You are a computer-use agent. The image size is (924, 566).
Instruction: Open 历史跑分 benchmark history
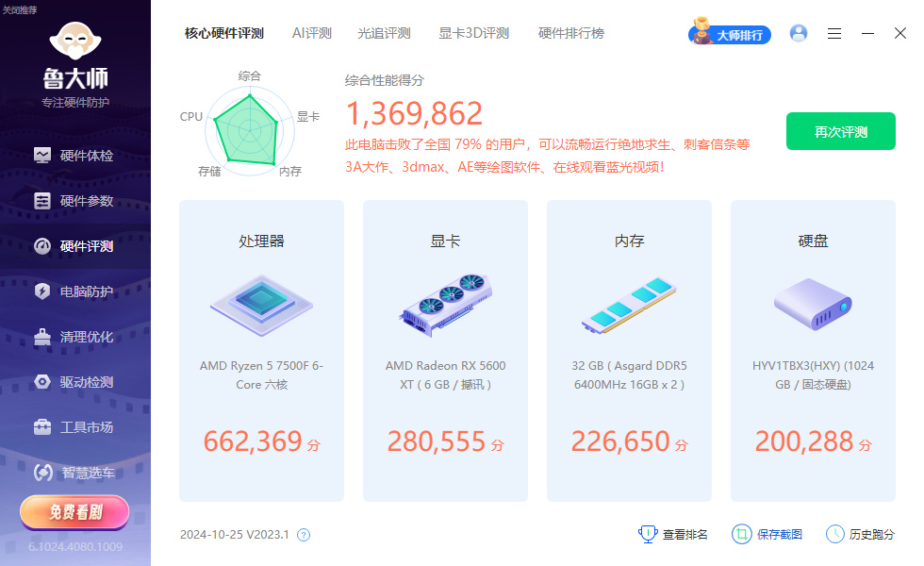861,534
